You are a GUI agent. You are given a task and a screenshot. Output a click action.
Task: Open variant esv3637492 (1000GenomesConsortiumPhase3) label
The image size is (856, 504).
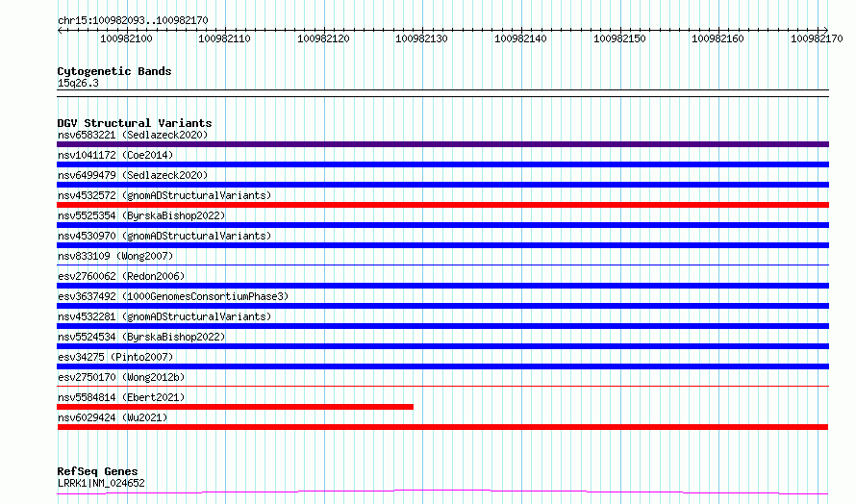coord(173,296)
